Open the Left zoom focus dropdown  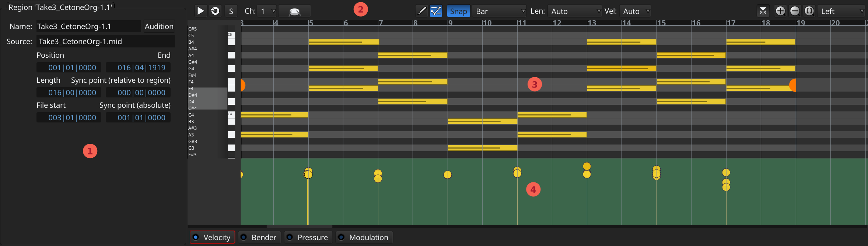click(841, 11)
